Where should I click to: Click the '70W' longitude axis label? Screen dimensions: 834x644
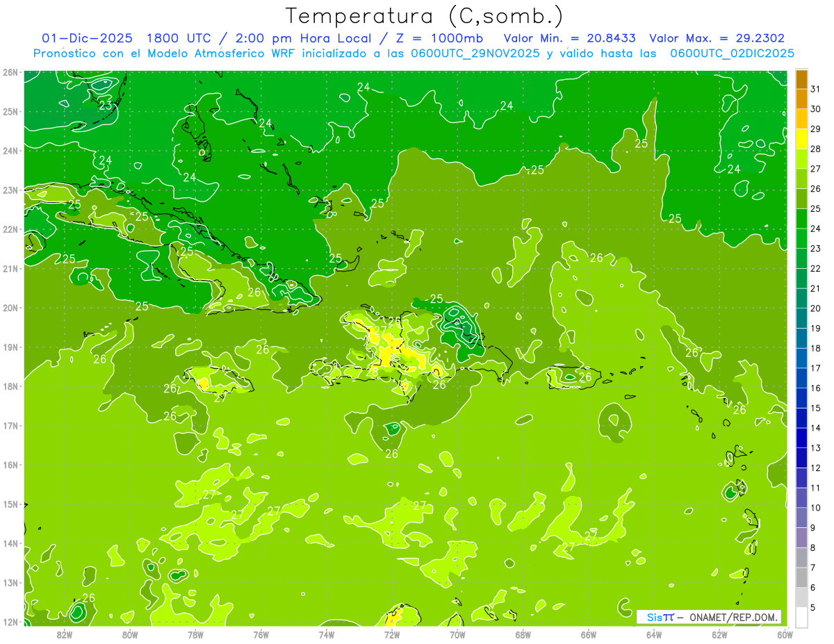[457, 634]
